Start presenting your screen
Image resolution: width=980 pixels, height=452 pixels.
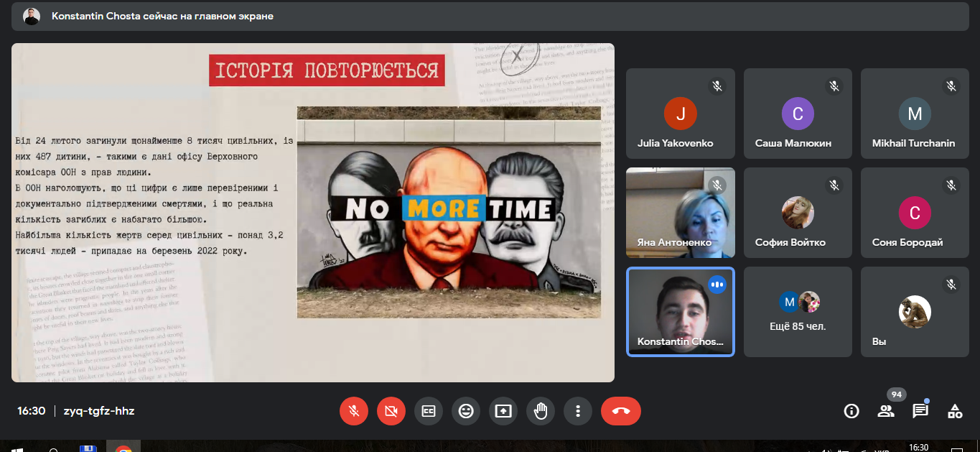503,411
